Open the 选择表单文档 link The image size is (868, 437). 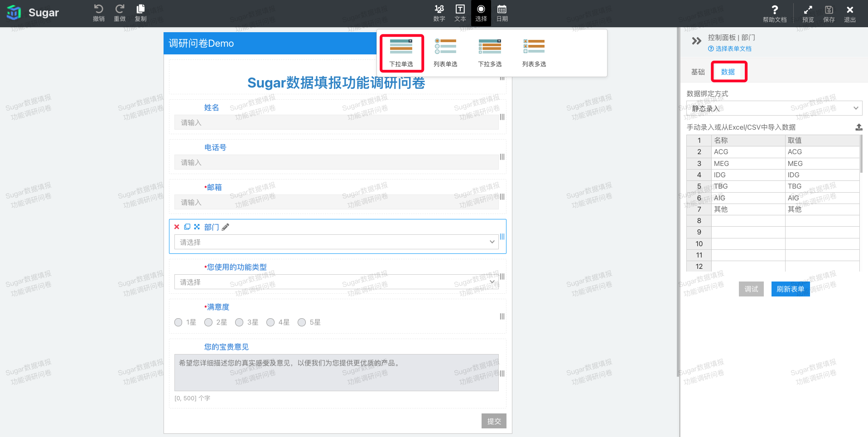[730, 49]
